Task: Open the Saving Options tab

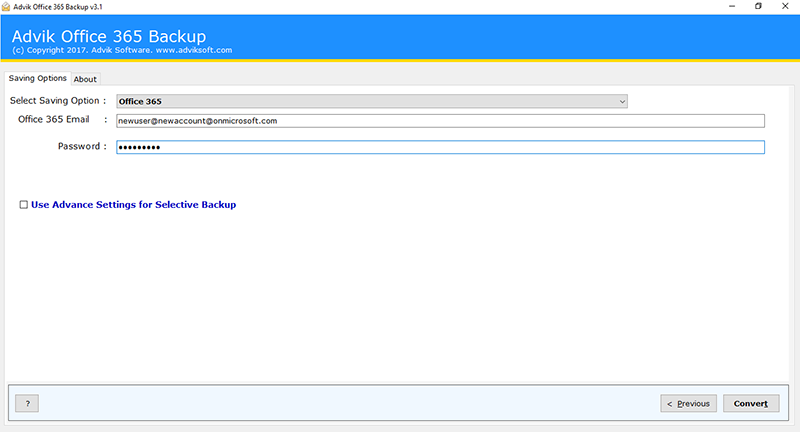Action: [x=38, y=78]
